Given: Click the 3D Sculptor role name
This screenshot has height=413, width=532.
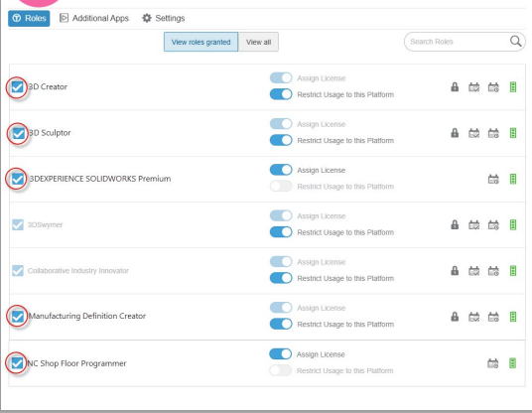Looking at the screenshot, I should [50, 133].
